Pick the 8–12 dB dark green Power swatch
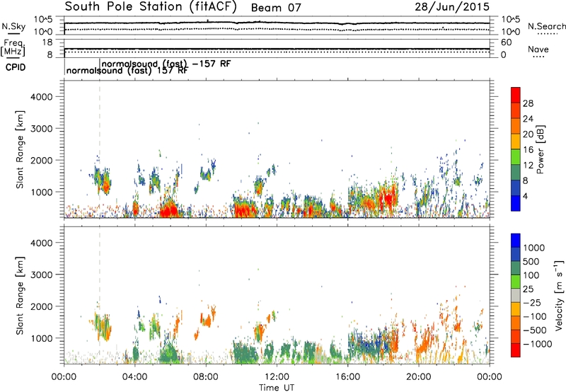 tap(516, 173)
